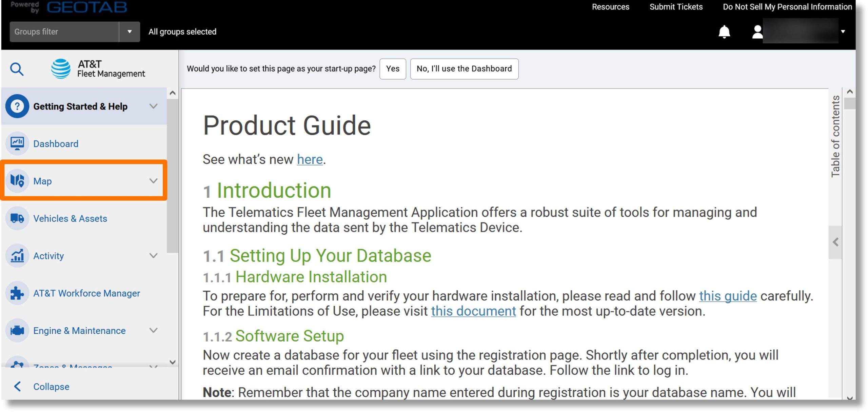Viewport: 868px width, 412px height.
Task: Click the Activity icon in sidebar
Action: (x=17, y=255)
